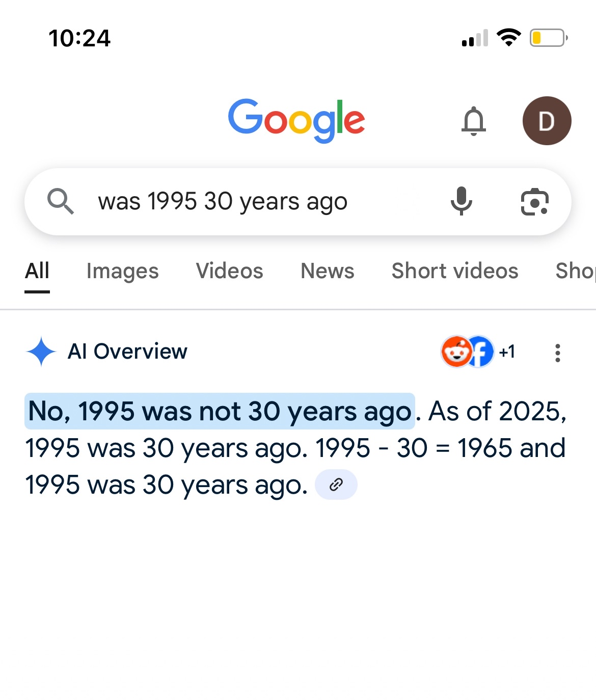This screenshot has width=596, height=700.
Task: Select the Short videos tab
Action: 454,271
